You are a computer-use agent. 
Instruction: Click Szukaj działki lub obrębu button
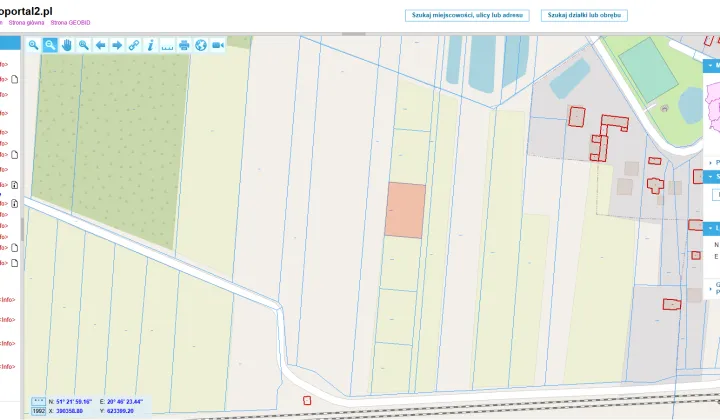584,15
